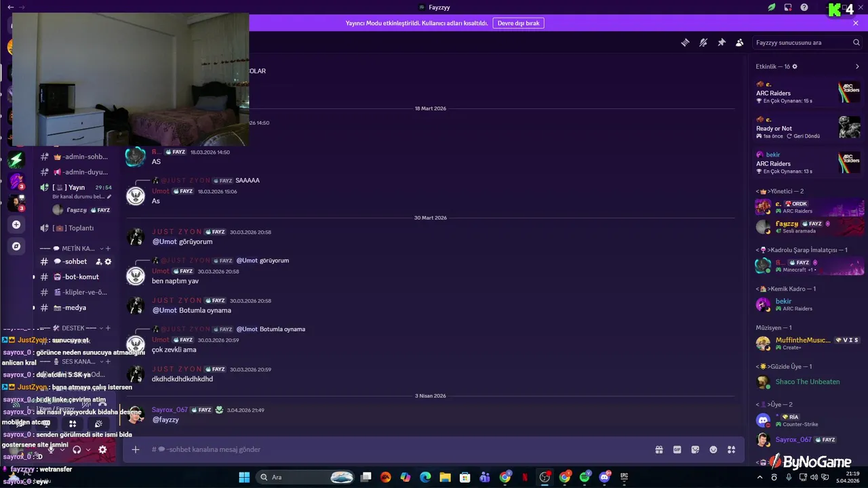Open Discover servers compass icon
This screenshot has height=488, width=868.
(16, 246)
